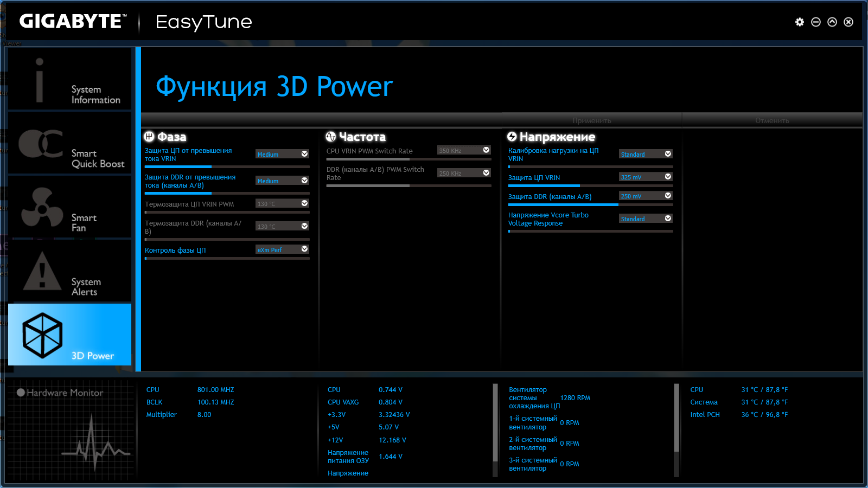868x488 pixels.
Task: Click the Smart Quick Boost double-C icon
Action: pos(41,144)
